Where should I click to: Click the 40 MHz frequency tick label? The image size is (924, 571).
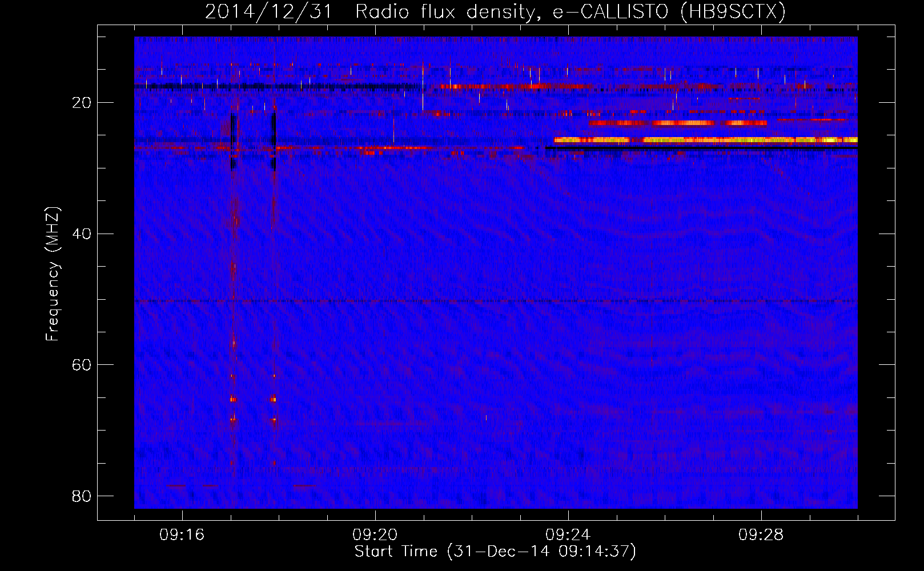point(82,234)
